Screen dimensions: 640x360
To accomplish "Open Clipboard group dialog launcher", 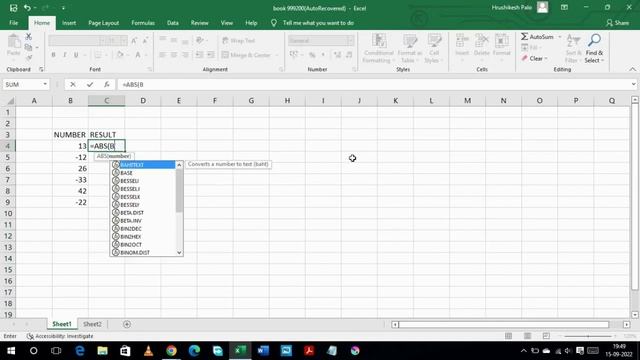I will tap(41, 69).
